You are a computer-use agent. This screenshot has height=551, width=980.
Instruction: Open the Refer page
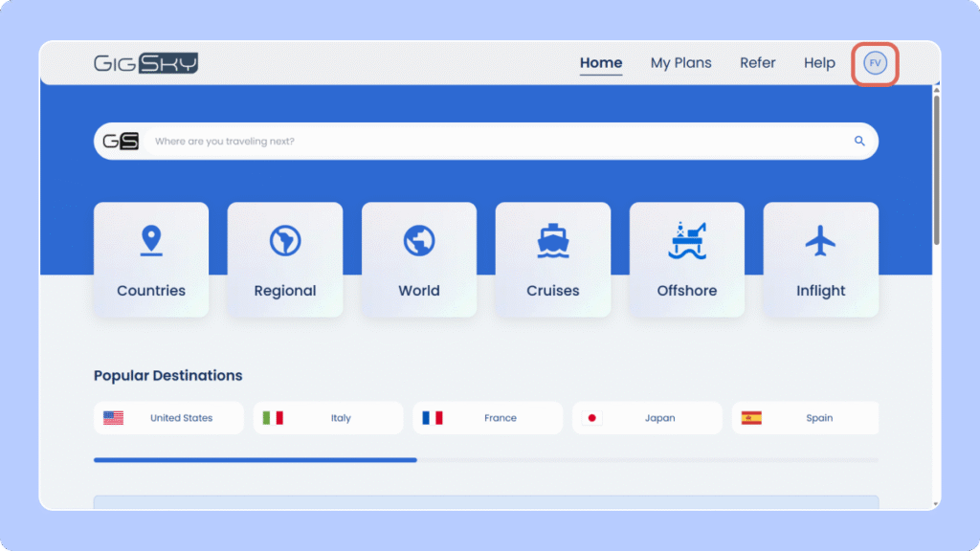pyautogui.click(x=757, y=63)
